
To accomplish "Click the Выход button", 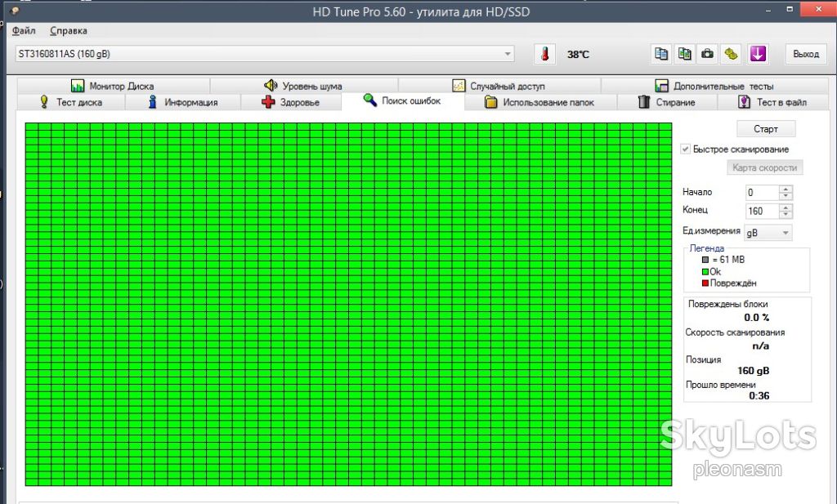I will tap(805, 54).
